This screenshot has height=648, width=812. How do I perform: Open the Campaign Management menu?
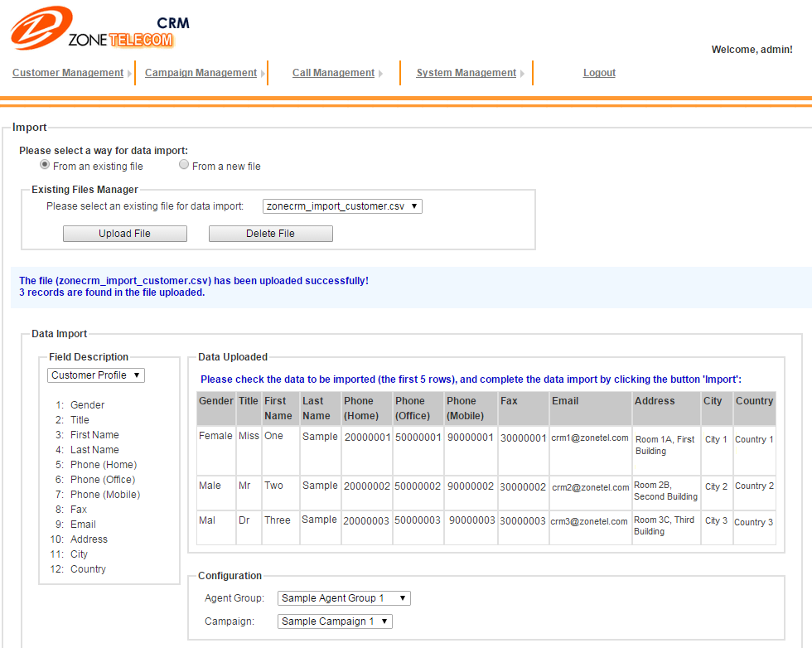coord(201,73)
